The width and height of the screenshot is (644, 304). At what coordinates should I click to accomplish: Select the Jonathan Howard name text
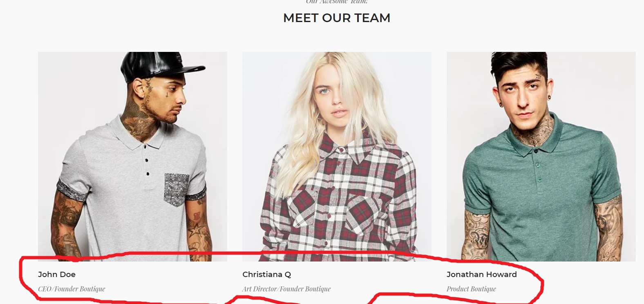pos(482,275)
